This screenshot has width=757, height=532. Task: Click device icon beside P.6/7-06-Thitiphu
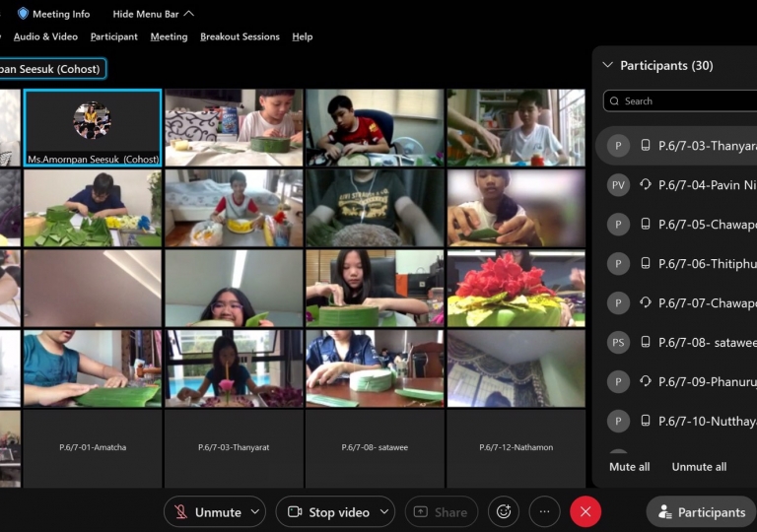pyautogui.click(x=645, y=263)
